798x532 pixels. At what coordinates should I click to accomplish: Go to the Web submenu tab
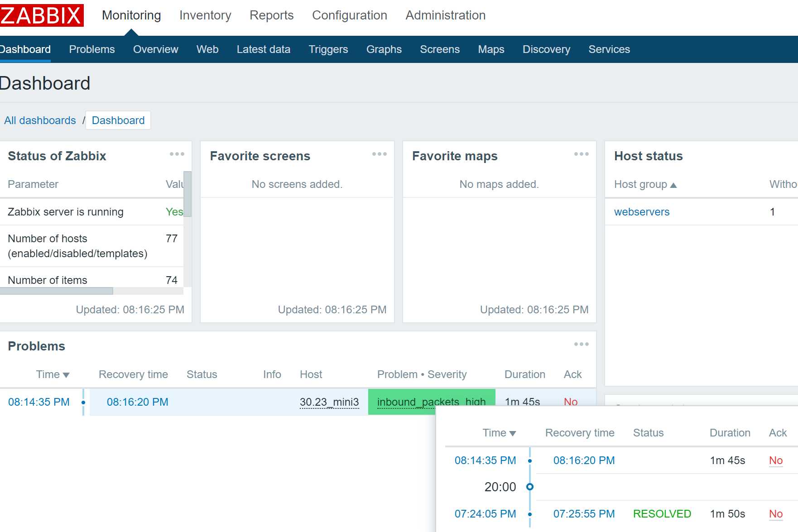click(x=207, y=49)
